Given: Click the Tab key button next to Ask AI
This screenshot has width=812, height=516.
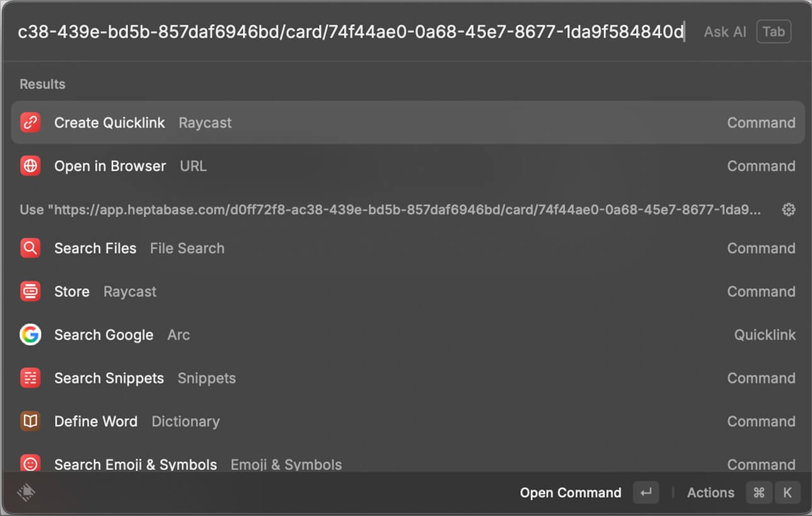Looking at the screenshot, I should coord(774,32).
